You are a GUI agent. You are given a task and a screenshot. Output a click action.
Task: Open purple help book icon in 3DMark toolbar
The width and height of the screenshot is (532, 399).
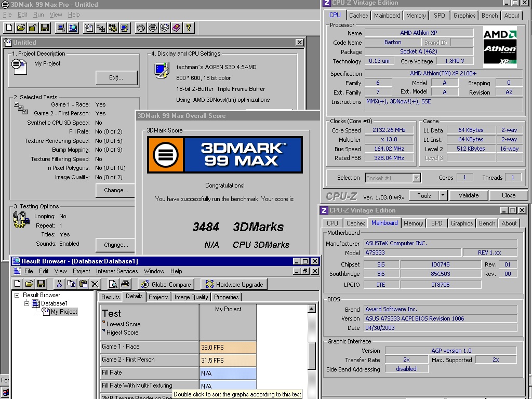(177, 28)
